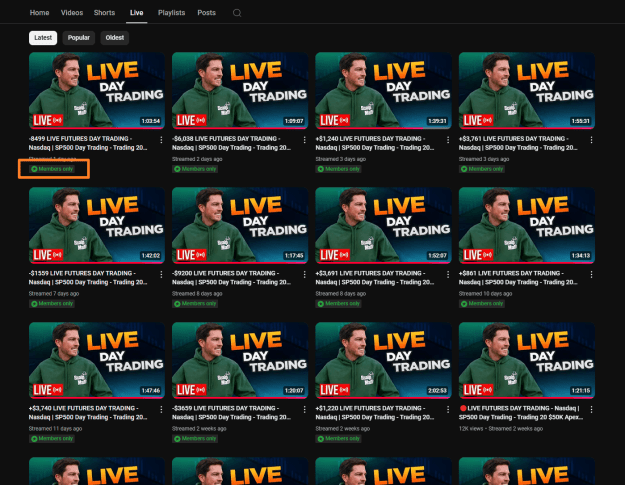Image resolution: width=625 pixels, height=485 pixels.
Task: Click Members only badge under -$9200 stream
Action: 195,304
